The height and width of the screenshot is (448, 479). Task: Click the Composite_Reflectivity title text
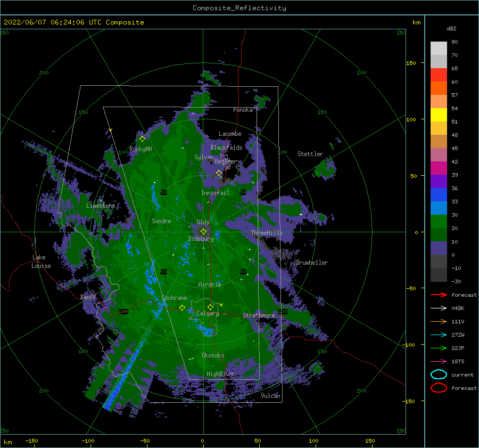[239, 8]
